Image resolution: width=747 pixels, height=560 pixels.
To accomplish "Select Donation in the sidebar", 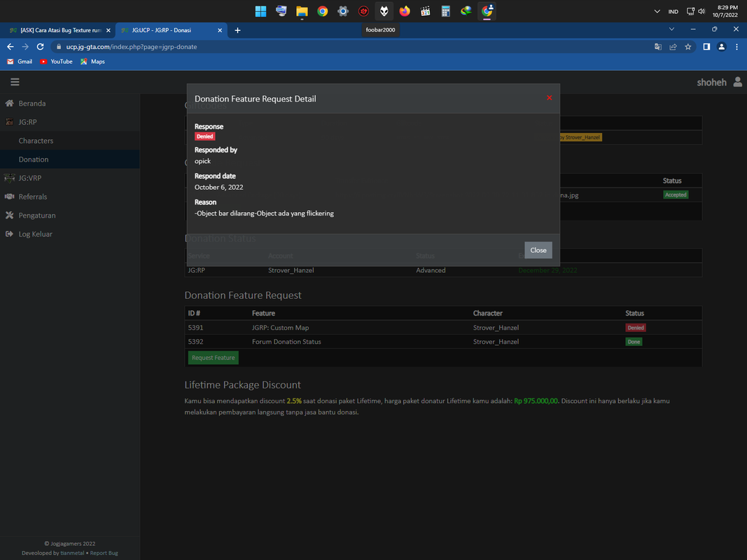I will (34, 159).
